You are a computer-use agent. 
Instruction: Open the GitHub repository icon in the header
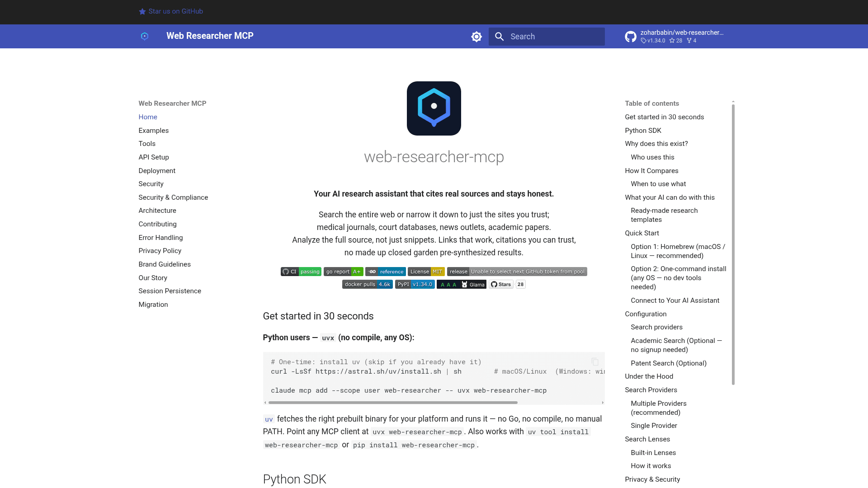(x=631, y=37)
